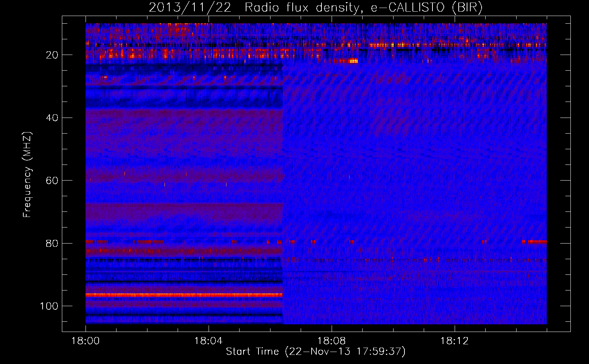This screenshot has width=589, height=364.
Task: Click the '60' frequency tick label
Action: click(x=52, y=181)
